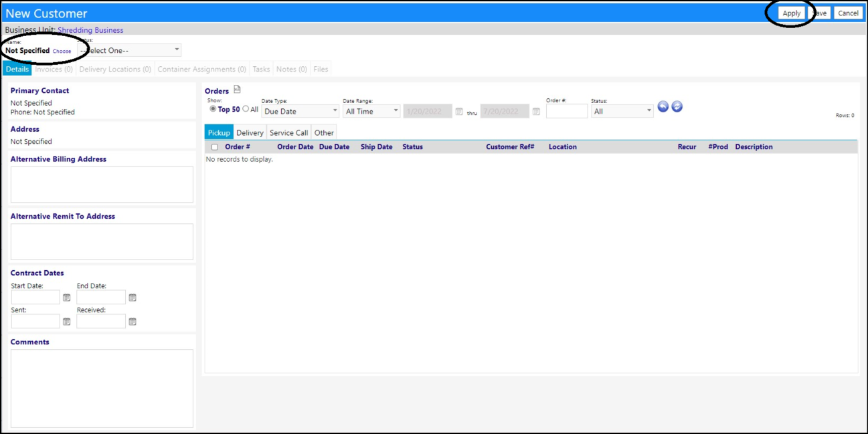The height and width of the screenshot is (434, 868).
Task: Sort by the Status column header
Action: pos(412,147)
